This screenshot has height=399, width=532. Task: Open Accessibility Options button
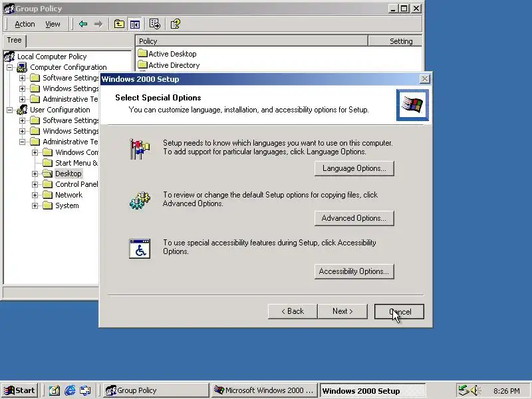coord(354,271)
